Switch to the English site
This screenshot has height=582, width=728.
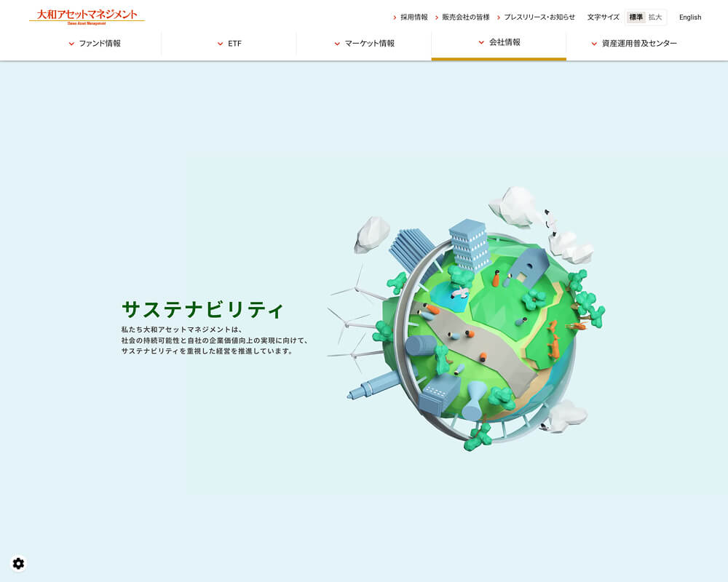coord(689,17)
